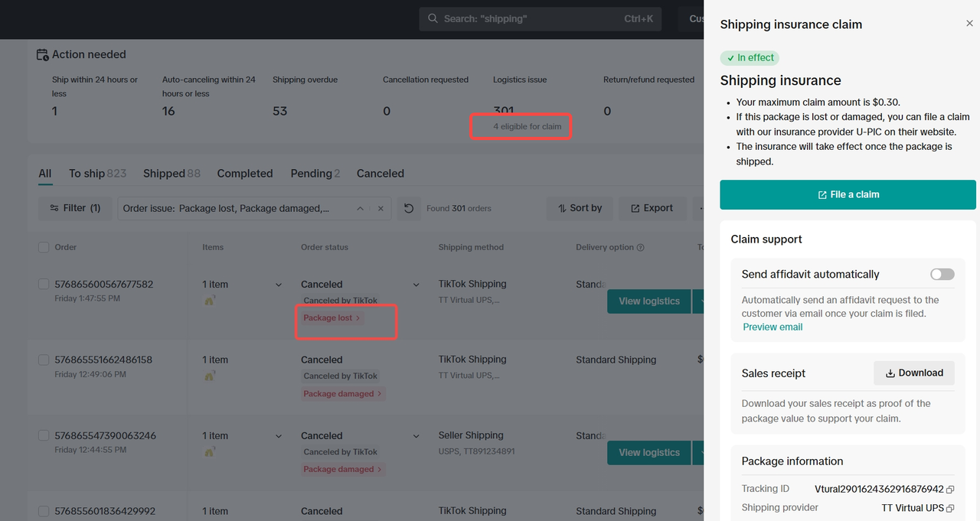Viewport: 980px width, 521px height.
Task: Click the Action needed clipboard icon
Action: tap(43, 55)
